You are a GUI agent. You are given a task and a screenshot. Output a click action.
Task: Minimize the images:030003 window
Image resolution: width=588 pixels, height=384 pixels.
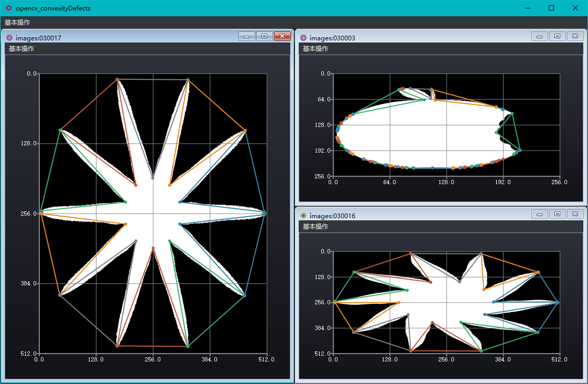[x=539, y=36]
